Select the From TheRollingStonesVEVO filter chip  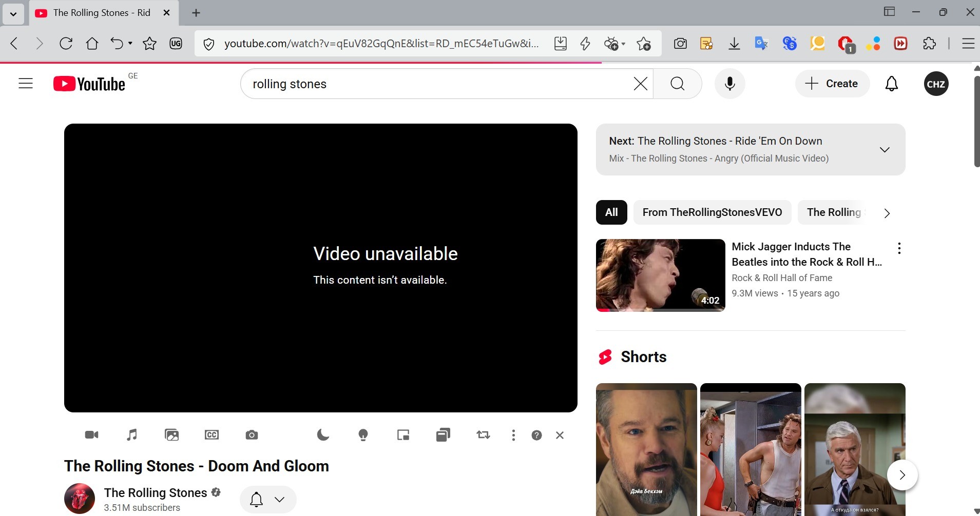point(712,212)
